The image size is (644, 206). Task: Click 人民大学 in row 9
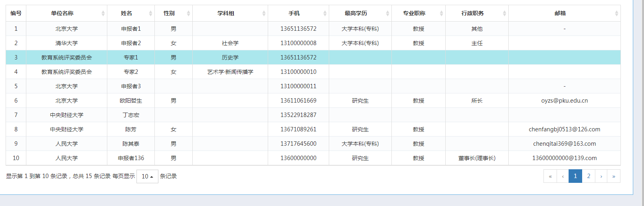pyautogui.click(x=67, y=144)
